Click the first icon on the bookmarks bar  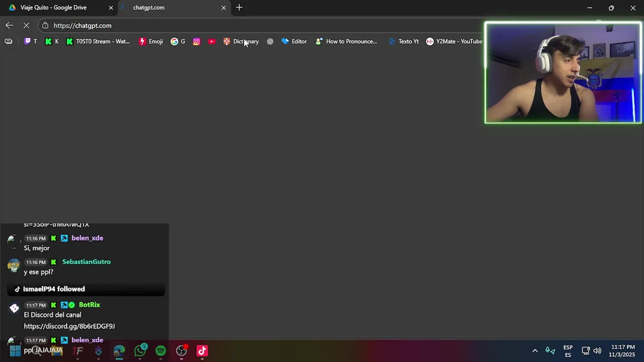click(x=9, y=41)
